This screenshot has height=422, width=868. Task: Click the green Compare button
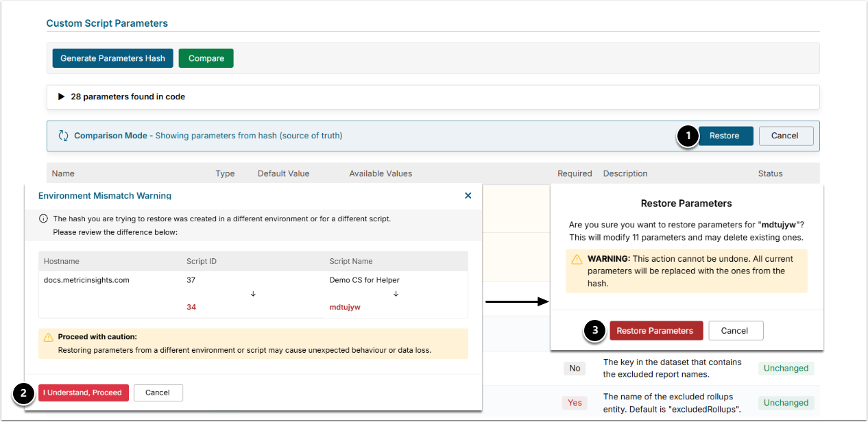click(x=206, y=58)
